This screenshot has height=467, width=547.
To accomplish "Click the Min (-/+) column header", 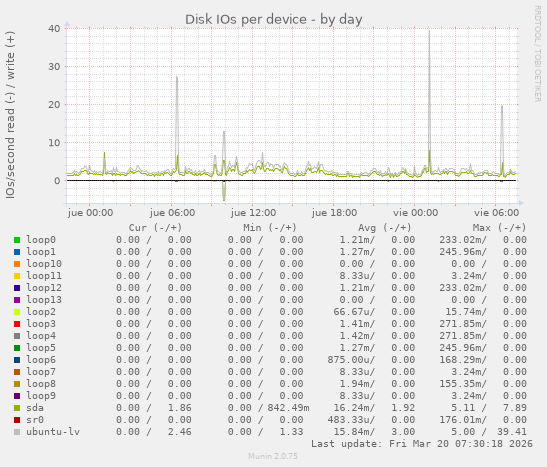I will click(x=270, y=228).
